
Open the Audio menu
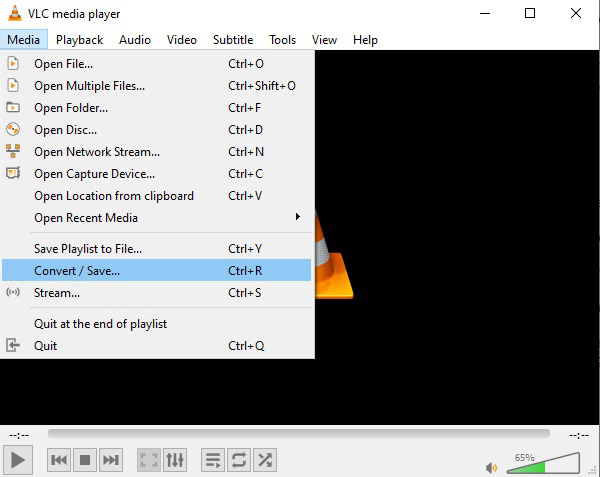135,40
